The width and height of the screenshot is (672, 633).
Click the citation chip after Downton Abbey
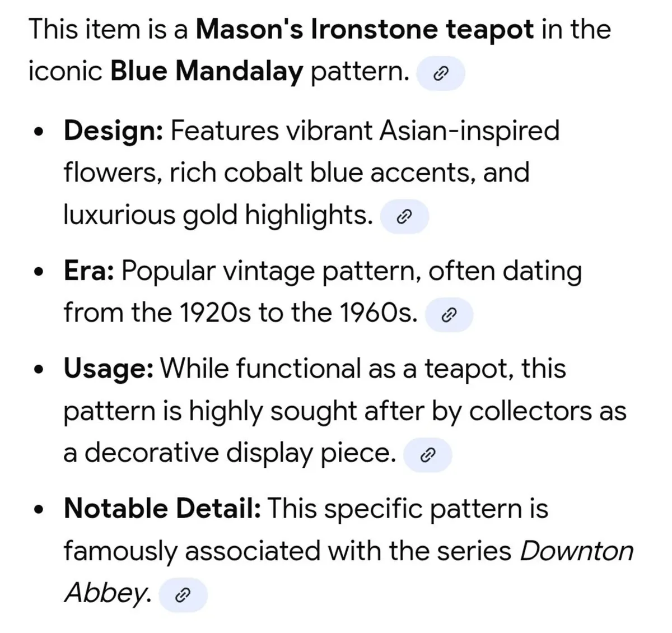tap(183, 594)
